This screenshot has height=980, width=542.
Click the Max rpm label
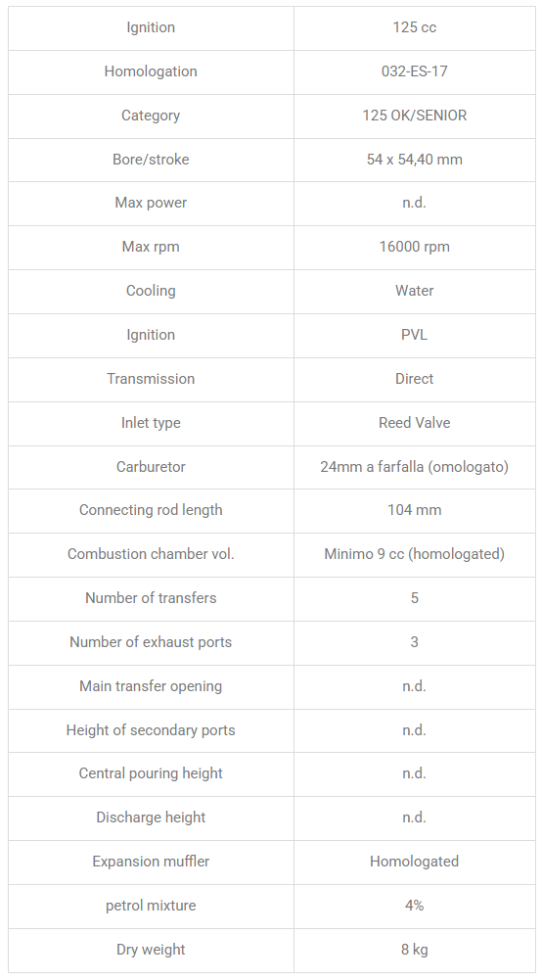[151, 247]
